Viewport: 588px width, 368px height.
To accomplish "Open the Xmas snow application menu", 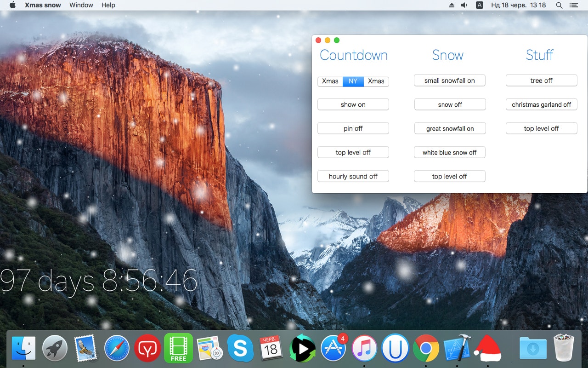I will (43, 5).
